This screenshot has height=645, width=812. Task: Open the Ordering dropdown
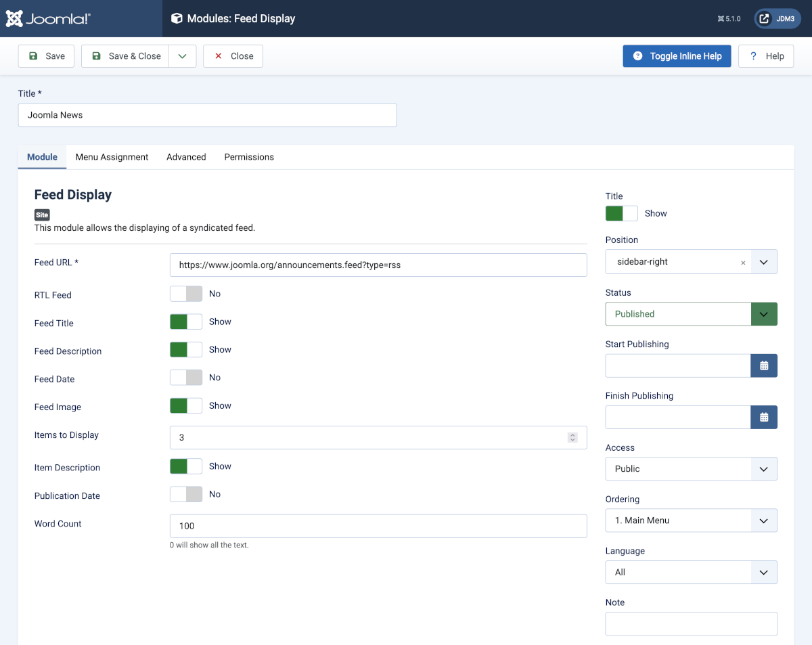pos(691,520)
